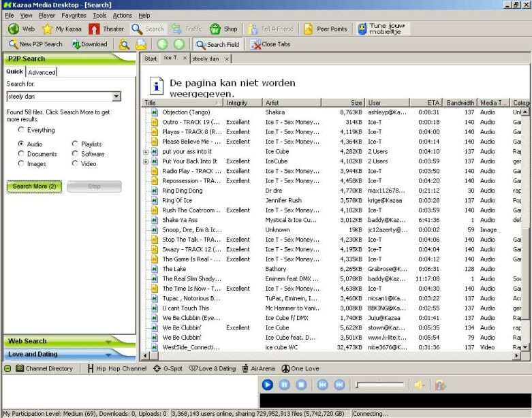Select the Audio radio button
The image size is (532, 418).
click(21, 144)
